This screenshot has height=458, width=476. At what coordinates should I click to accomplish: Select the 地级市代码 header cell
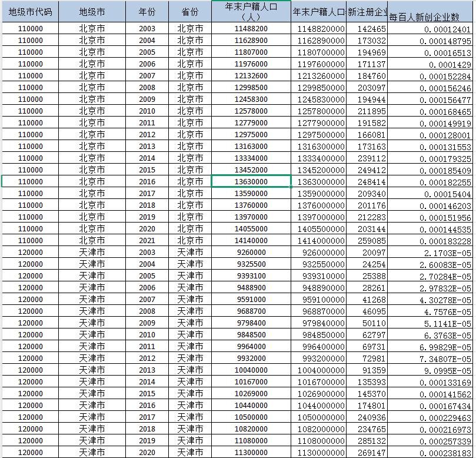31,12
